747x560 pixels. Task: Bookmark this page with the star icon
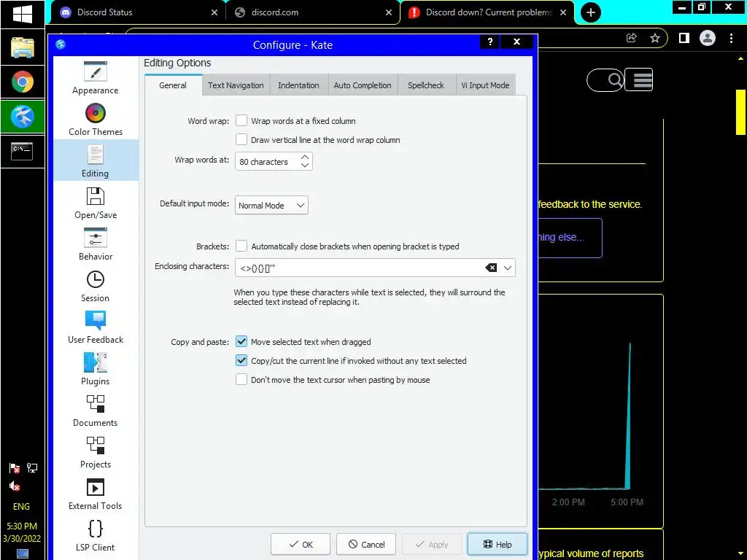(654, 38)
